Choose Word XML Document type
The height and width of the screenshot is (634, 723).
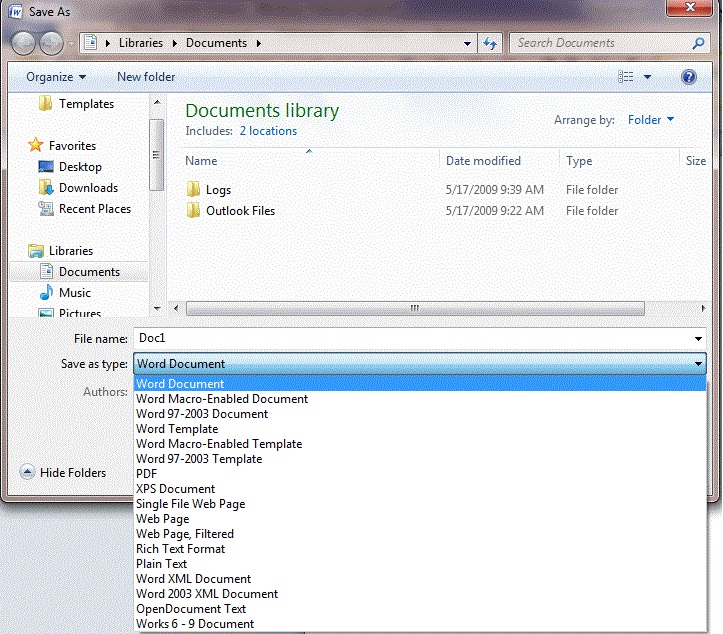point(420,579)
